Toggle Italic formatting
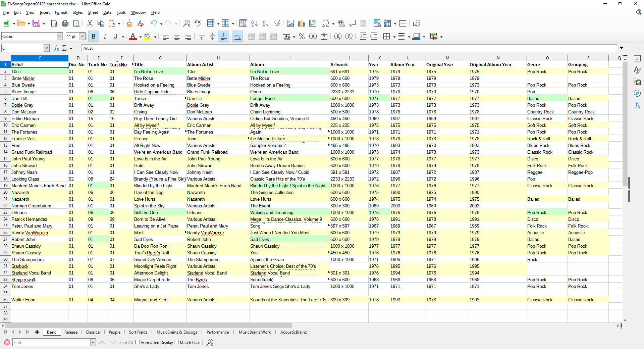This screenshot has height=349, width=644. (x=105, y=37)
